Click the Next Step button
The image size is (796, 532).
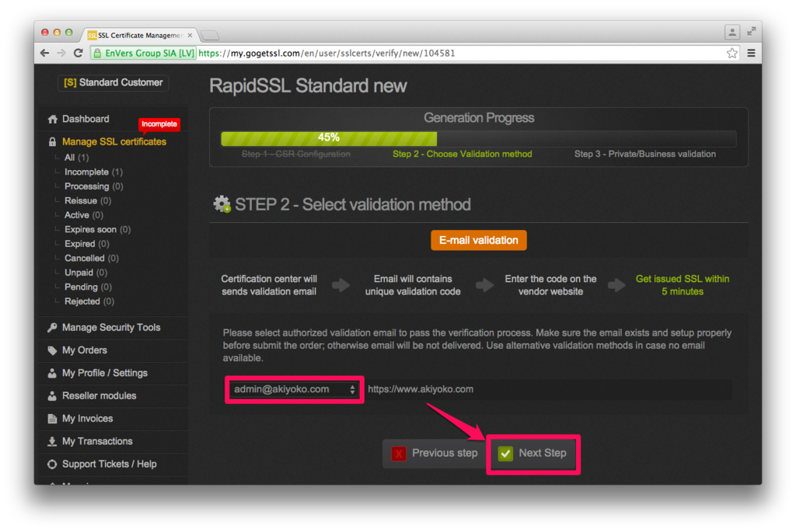pos(532,454)
